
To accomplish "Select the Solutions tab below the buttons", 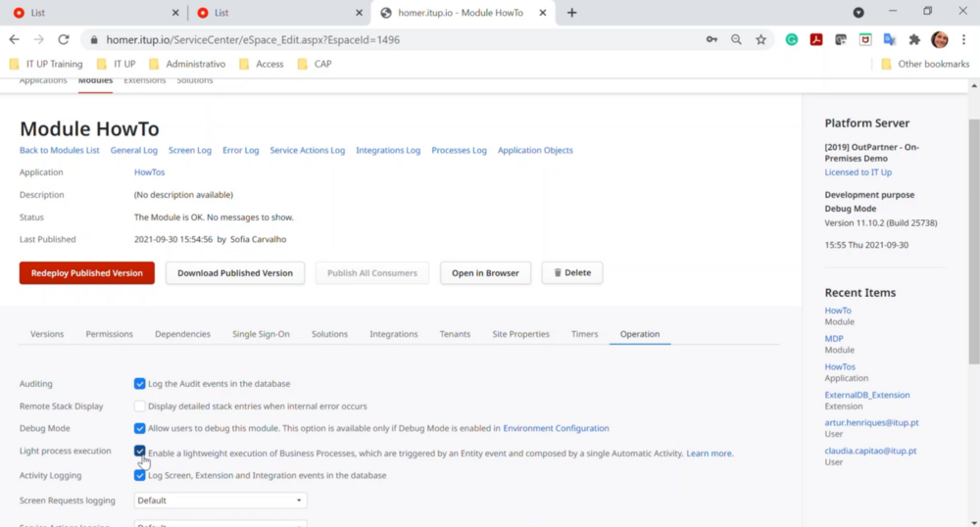I will [329, 334].
